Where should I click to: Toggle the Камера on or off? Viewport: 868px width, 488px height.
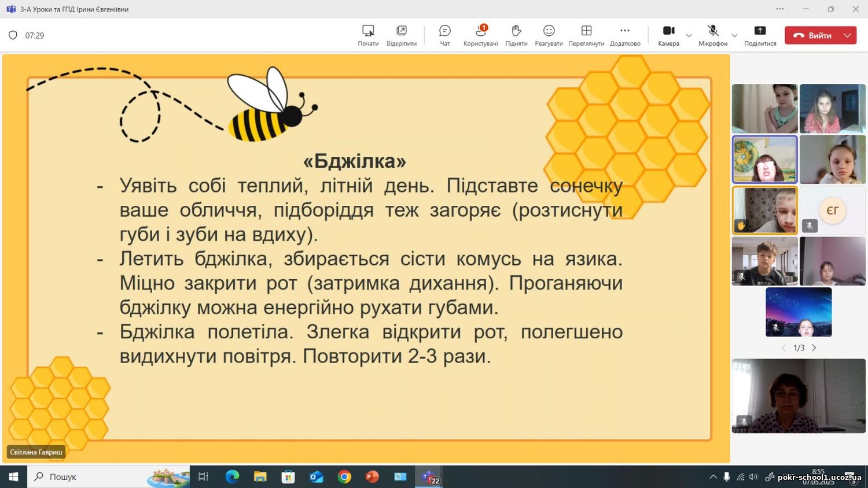pyautogui.click(x=668, y=35)
